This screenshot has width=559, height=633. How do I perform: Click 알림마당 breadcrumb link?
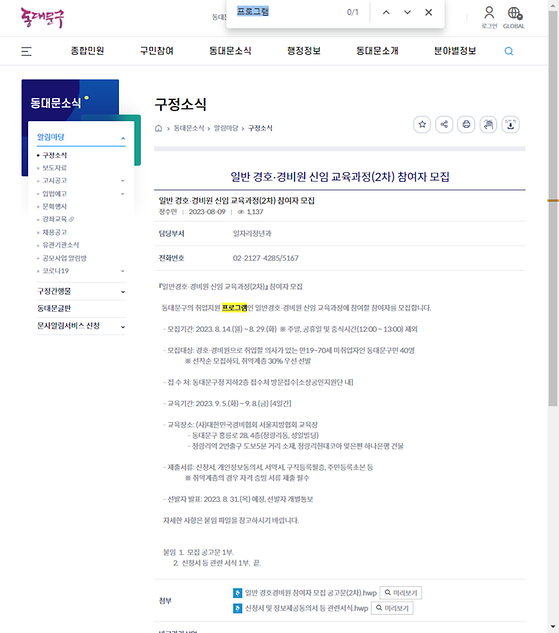coord(226,128)
